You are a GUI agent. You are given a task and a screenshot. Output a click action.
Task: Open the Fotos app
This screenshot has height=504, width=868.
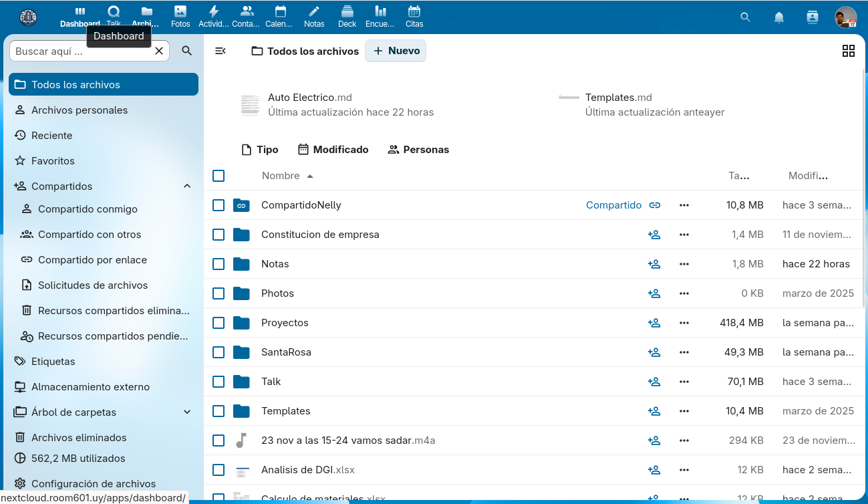tap(180, 17)
